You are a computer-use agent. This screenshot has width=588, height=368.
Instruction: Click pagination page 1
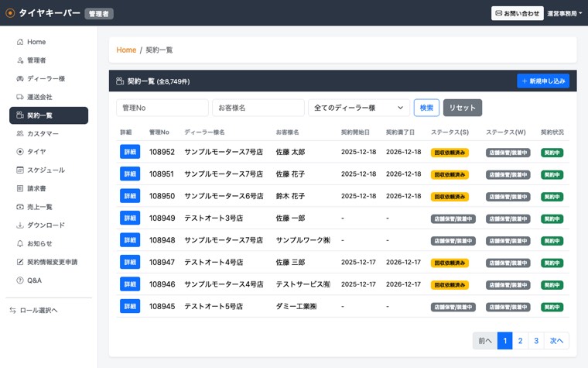(505, 341)
